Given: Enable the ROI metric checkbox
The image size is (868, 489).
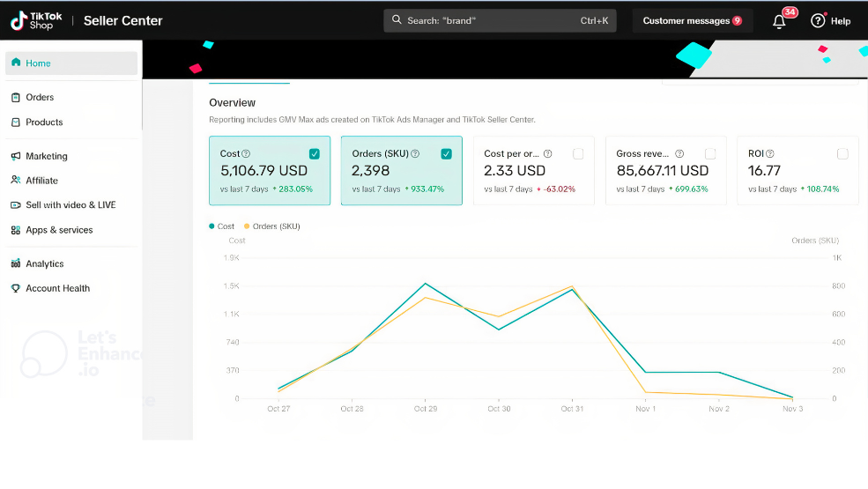Looking at the screenshot, I should tap(842, 154).
